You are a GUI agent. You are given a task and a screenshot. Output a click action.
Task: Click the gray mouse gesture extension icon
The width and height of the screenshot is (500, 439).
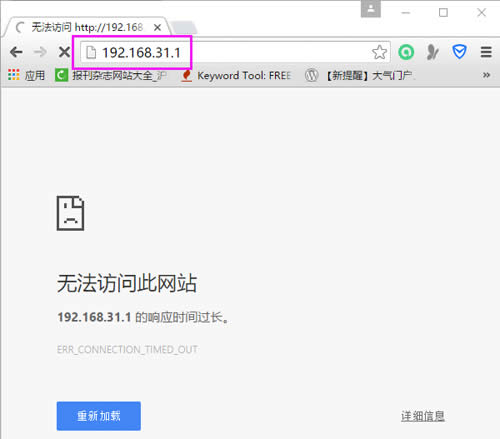click(x=433, y=52)
